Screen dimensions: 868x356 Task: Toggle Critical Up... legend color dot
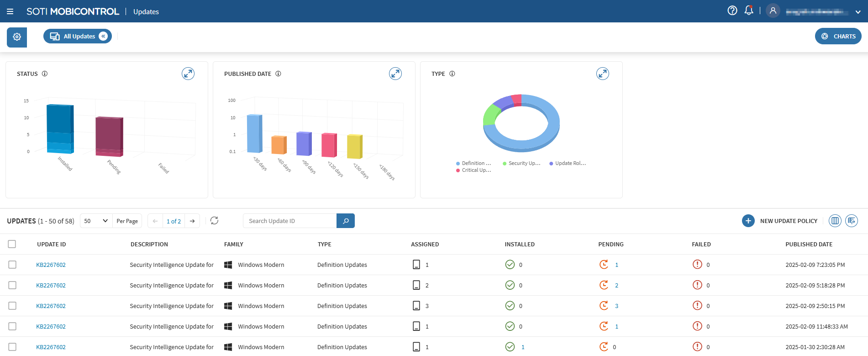tap(458, 170)
